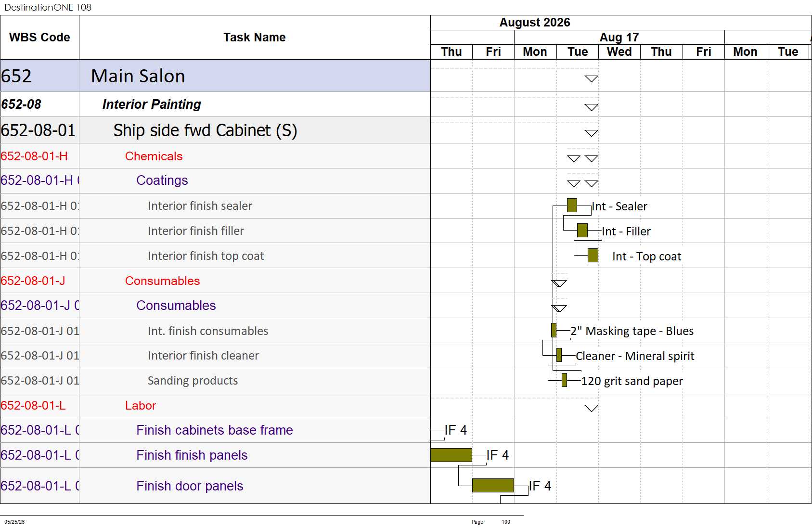This screenshot has width=812, height=528.
Task: Select the red Labor task row
Action: 215,405
